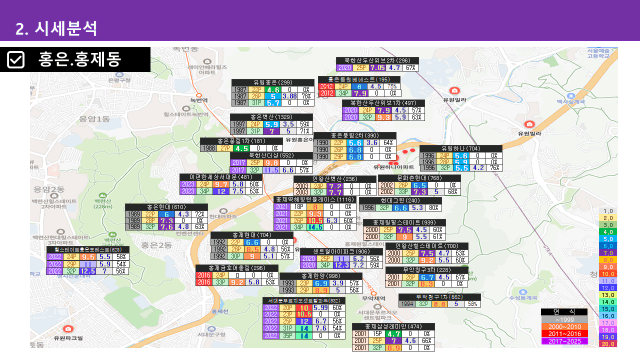This screenshot has height=360, width=640.
Task: Click the 홍제삼성래미안(474) table header
Action: point(393,327)
